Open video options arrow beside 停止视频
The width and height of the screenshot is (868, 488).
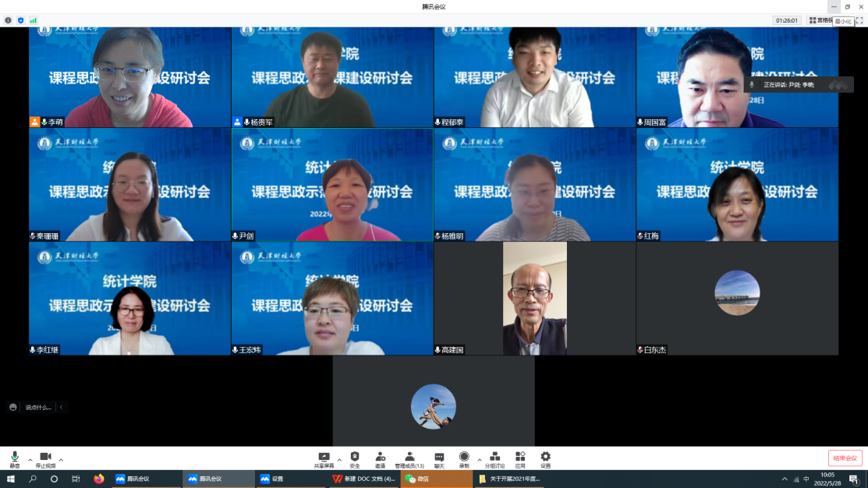click(61, 460)
